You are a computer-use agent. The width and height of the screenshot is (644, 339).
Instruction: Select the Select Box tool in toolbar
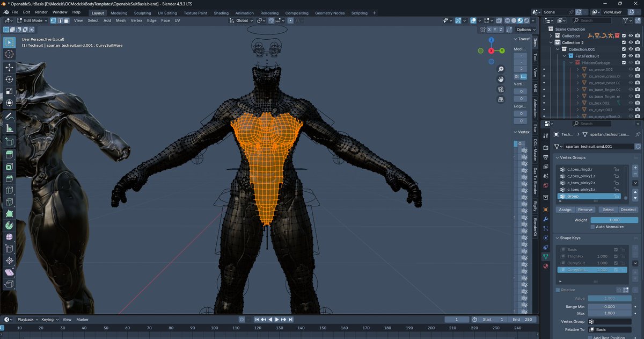[9, 42]
